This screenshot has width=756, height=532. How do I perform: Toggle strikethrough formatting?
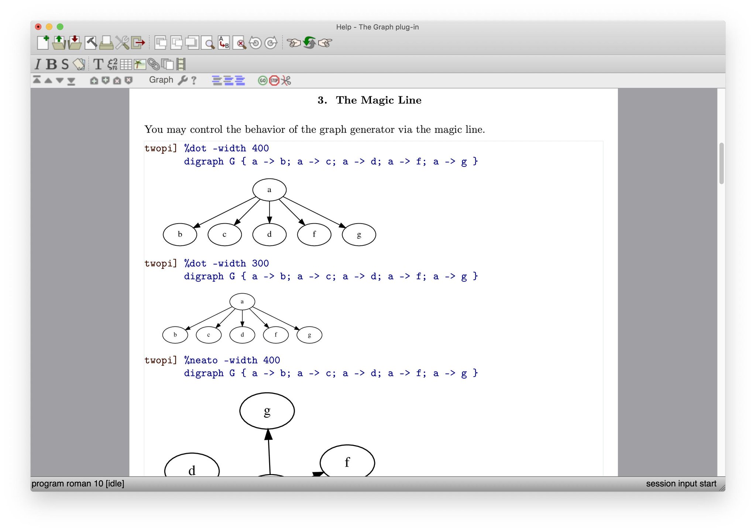click(64, 64)
